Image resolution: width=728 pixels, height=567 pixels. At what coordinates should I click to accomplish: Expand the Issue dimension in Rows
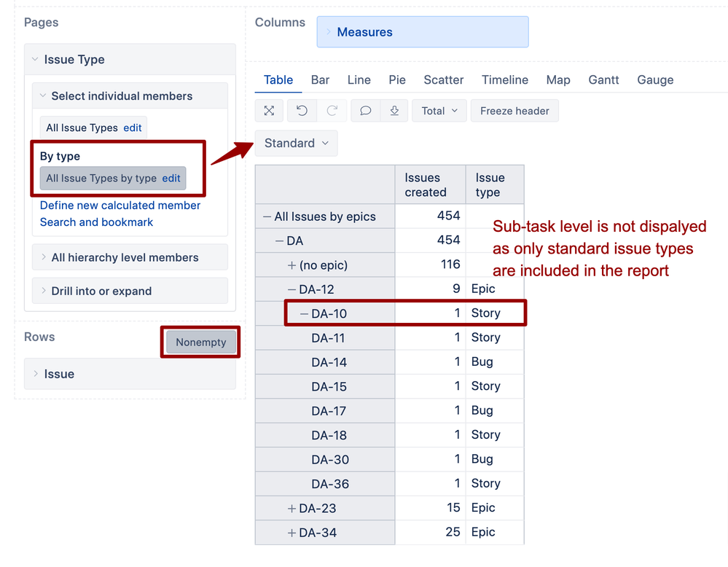36,374
